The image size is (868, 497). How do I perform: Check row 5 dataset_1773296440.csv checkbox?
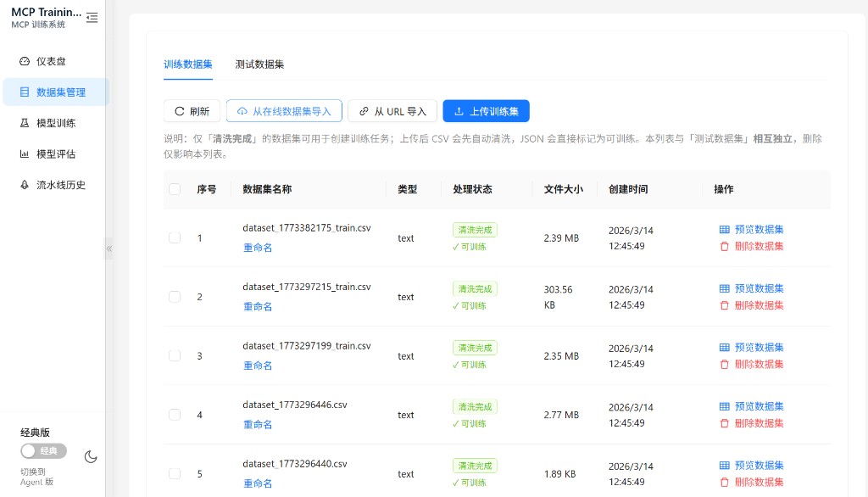[x=175, y=474]
